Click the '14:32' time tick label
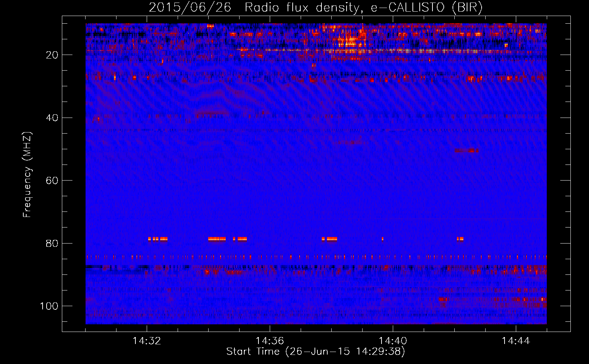This screenshot has height=364, width=589. (147, 341)
